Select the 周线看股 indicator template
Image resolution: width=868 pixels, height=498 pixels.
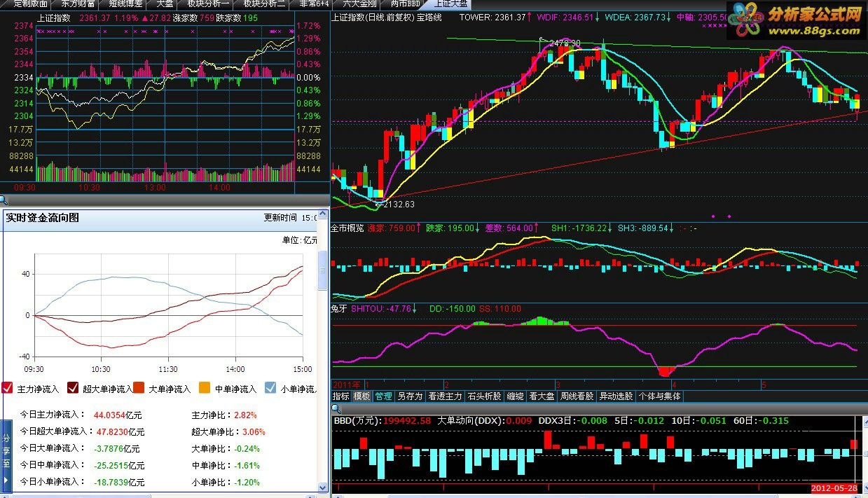(x=577, y=396)
